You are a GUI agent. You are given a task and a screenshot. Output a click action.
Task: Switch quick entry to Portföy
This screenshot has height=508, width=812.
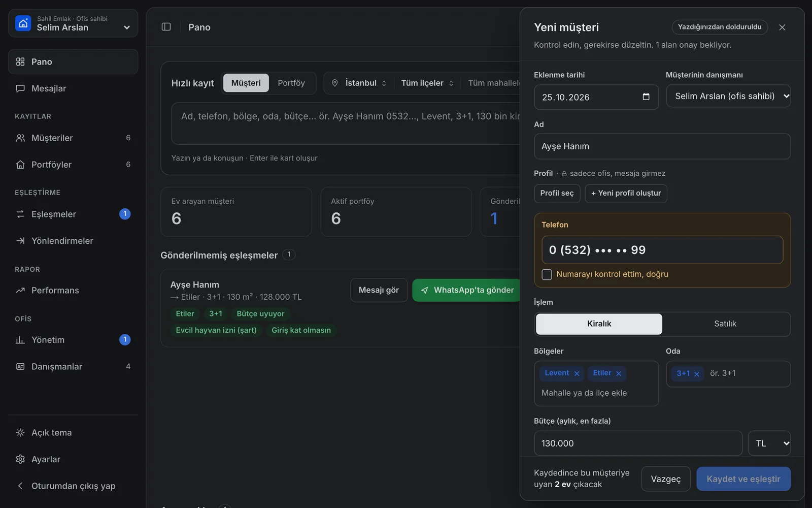291,83
